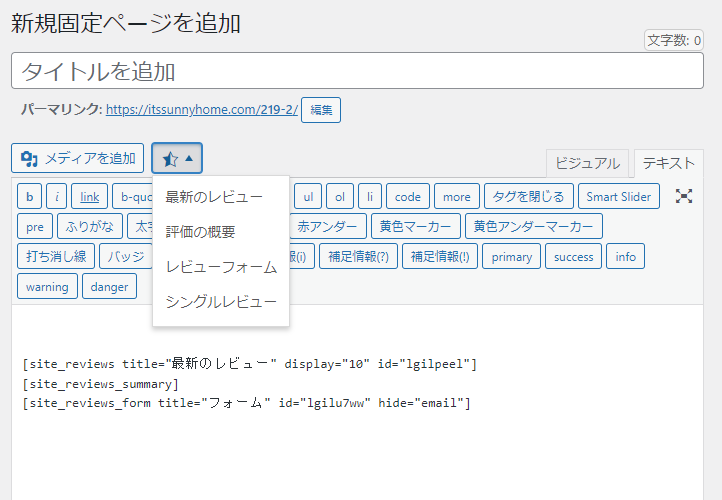
Task: Click the permalink URL link
Action: (201, 109)
